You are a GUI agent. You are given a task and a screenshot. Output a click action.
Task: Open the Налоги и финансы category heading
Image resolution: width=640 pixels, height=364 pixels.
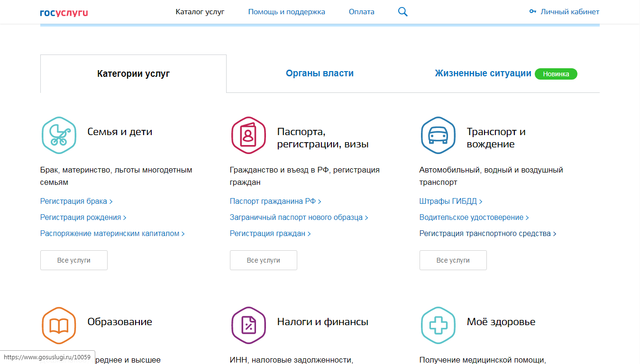pyautogui.click(x=323, y=322)
